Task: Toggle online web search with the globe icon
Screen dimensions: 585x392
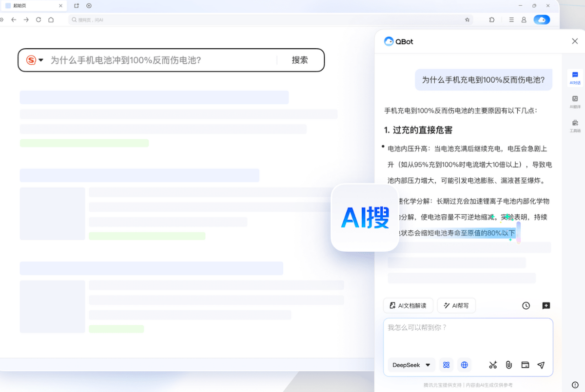Action: click(x=464, y=365)
